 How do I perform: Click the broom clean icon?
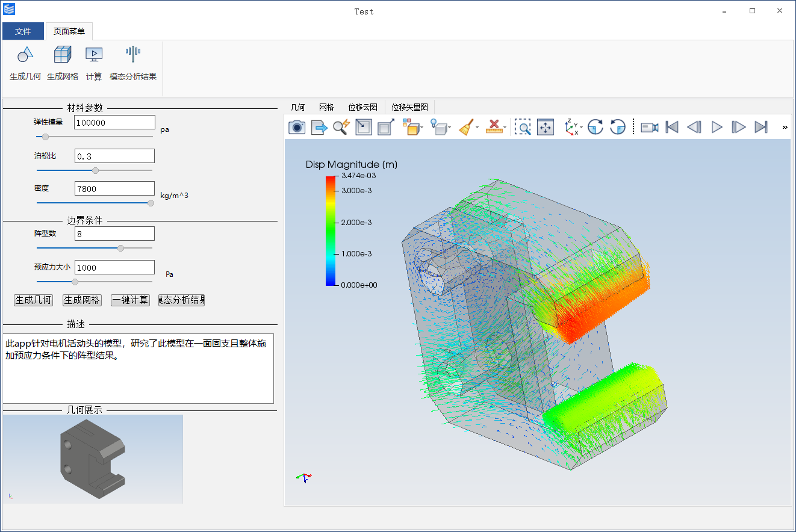[466, 127]
